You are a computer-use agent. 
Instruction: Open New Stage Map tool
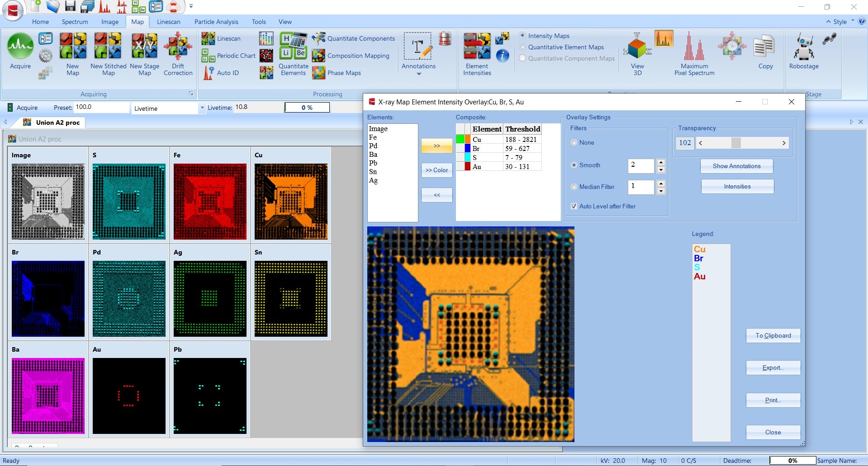pyautogui.click(x=144, y=54)
